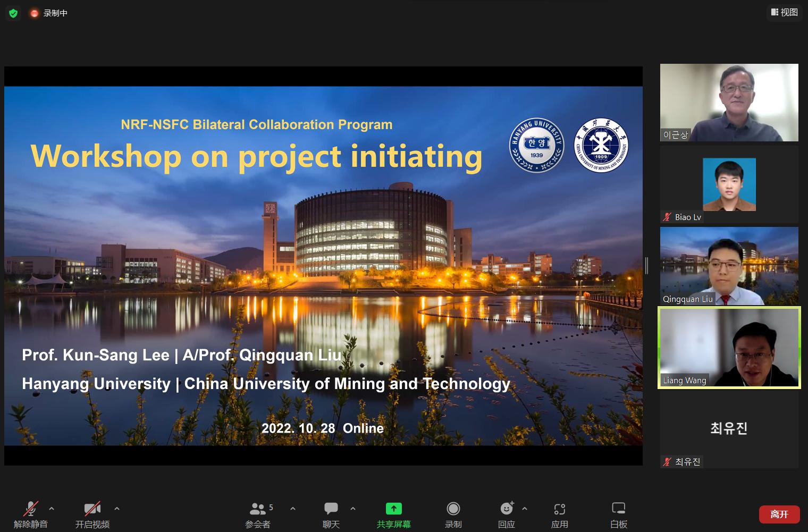Expand audio options arrow next to microphone
This screenshot has width=808, height=532.
(52, 509)
